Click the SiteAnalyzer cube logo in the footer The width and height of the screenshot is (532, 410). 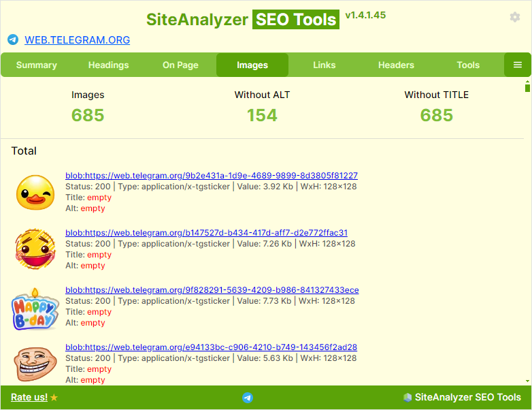(x=407, y=397)
